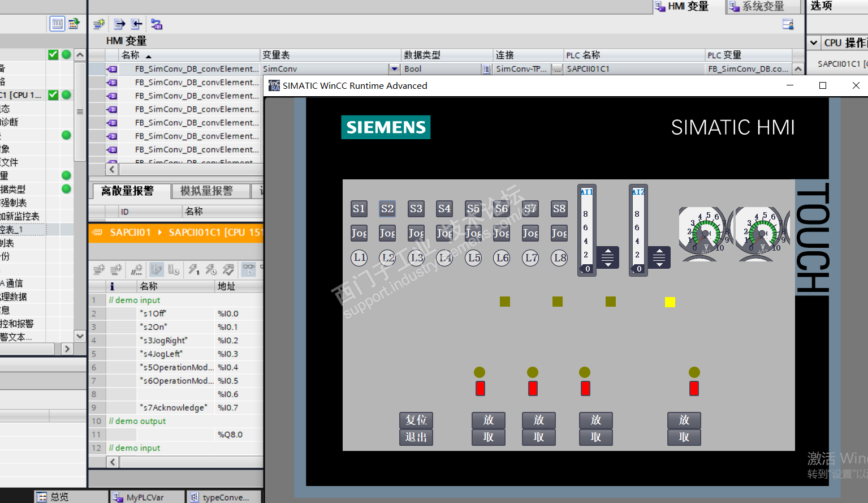Click the %Q8.0 address cell
The height and width of the screenshot is (503, 868).
[x=239, y=435]
